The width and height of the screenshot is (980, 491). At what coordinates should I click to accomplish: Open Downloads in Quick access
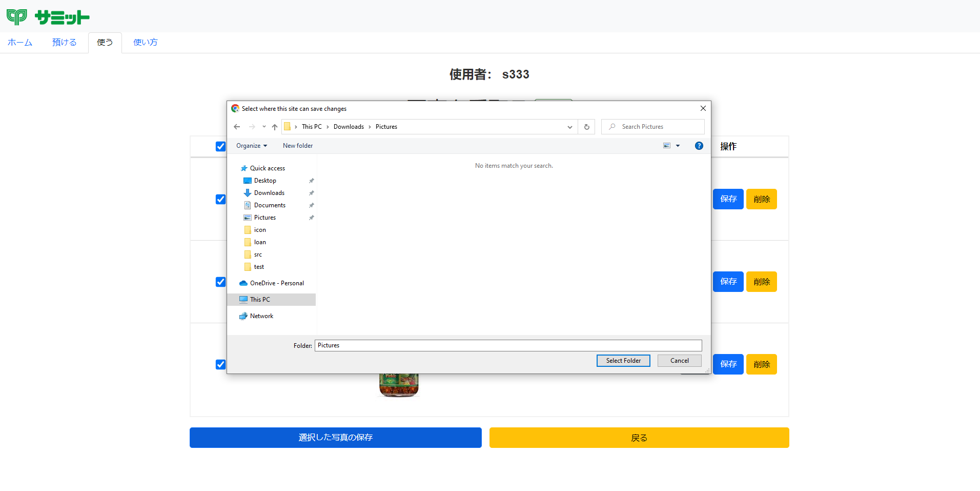(269, 193)
